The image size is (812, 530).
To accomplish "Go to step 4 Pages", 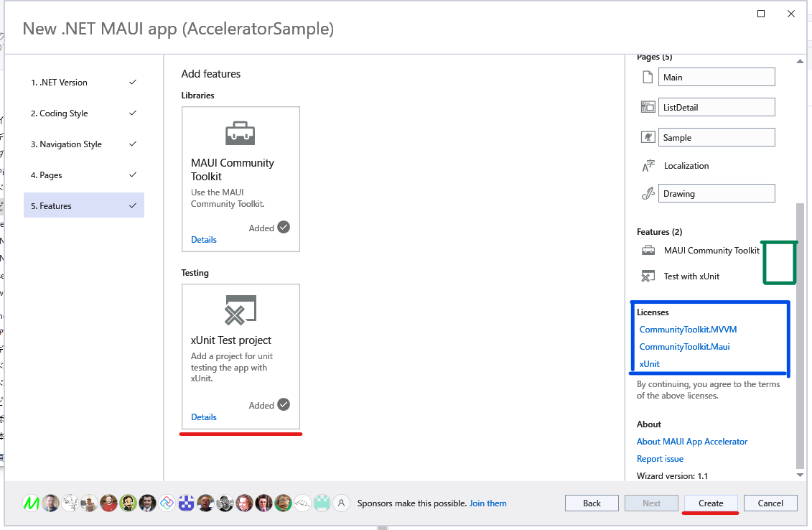I will coord(84,175).
